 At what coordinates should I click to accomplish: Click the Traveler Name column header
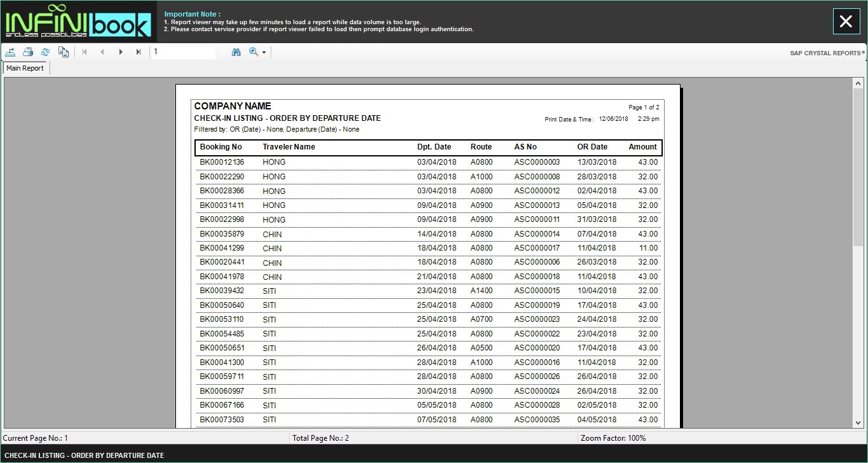(x=289, y=147)
